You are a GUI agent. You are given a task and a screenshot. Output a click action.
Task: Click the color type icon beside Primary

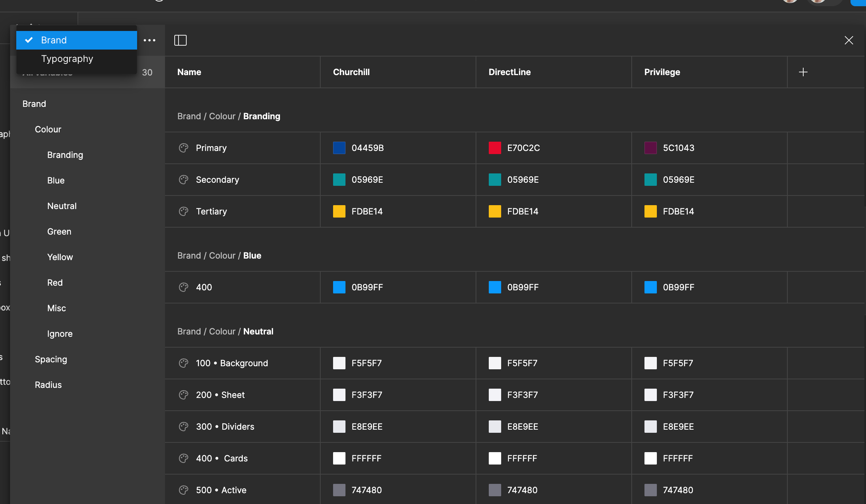184,148
